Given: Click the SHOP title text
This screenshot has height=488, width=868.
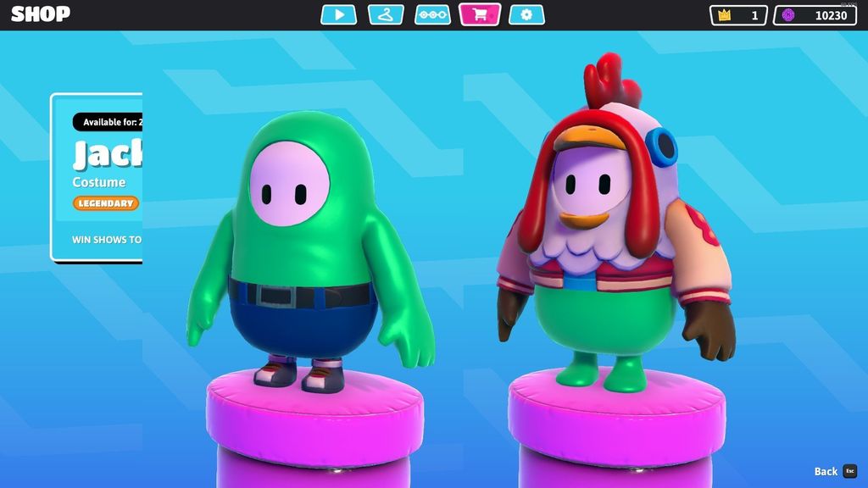Looking at the screenshot, I should 41,14.
